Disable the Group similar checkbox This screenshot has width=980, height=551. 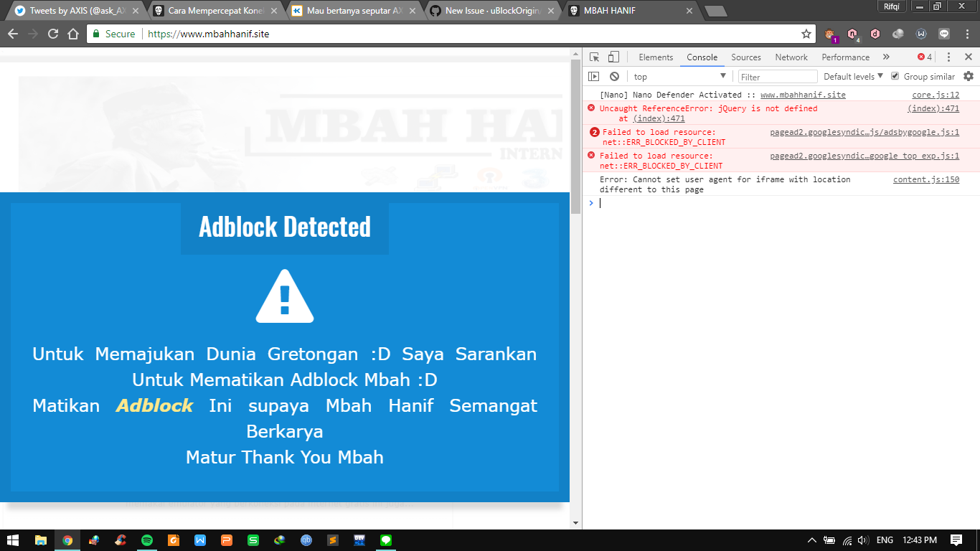click(x=895, y=76)
